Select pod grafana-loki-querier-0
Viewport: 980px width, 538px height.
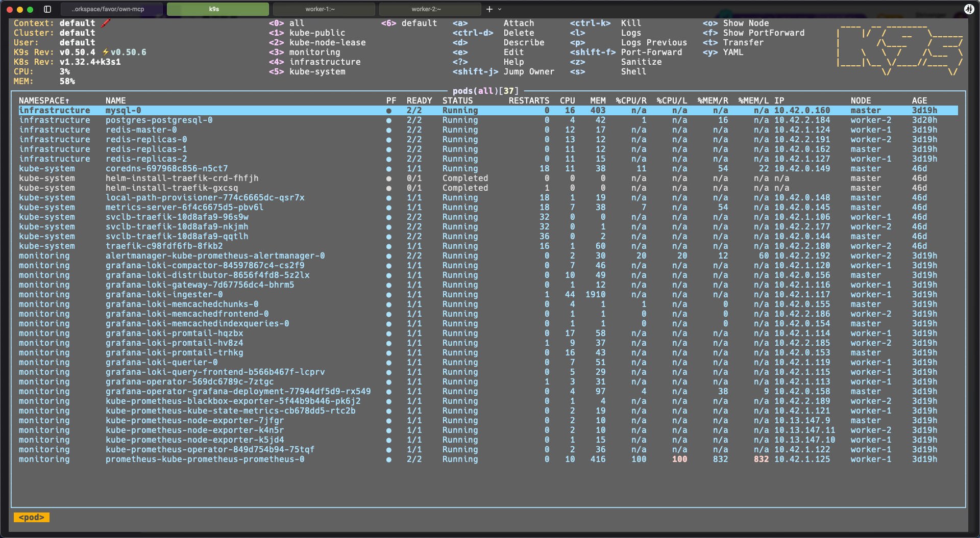tap(488, 363)
